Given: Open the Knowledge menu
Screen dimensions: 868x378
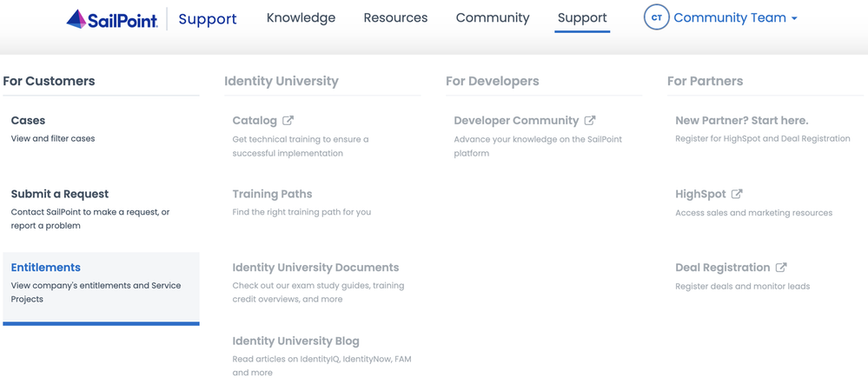Looking at the screenshot, I should coord(301,17).
